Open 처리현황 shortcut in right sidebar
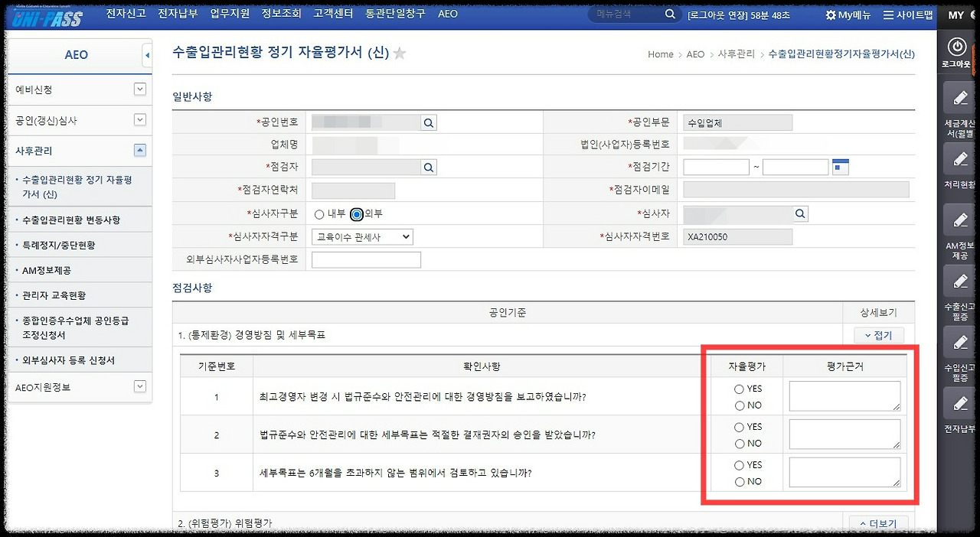980x537 pixels. 959,159
